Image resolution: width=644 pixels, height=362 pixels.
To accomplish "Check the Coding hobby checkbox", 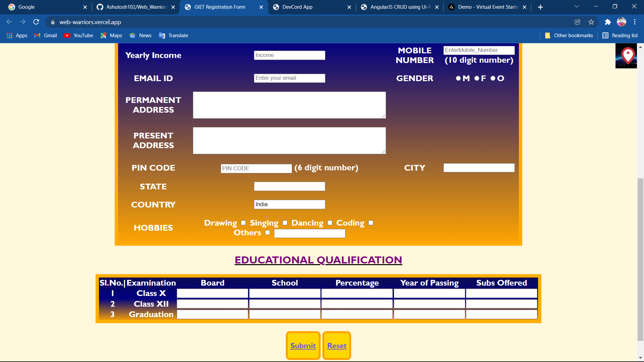I will pyautogui.click(x=371, y=223).
